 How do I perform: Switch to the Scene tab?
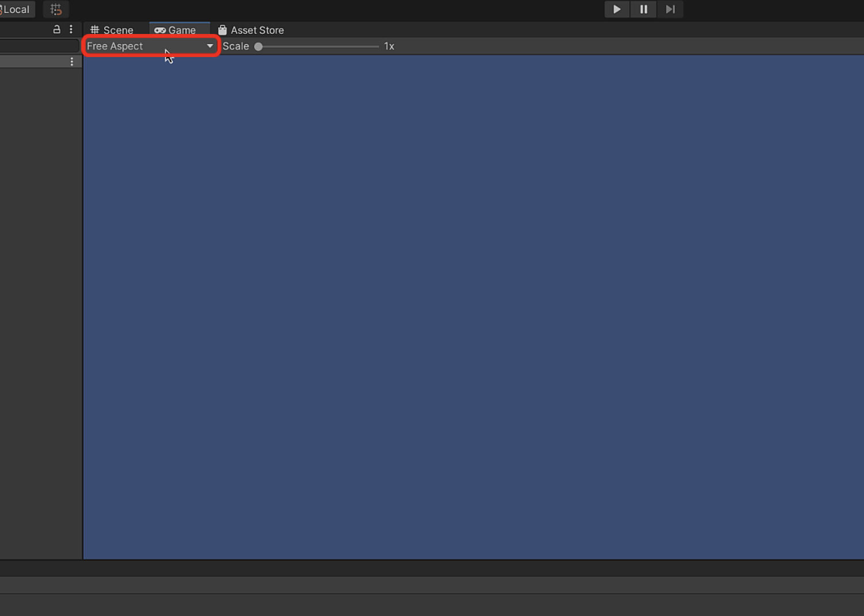pos(112,30)
